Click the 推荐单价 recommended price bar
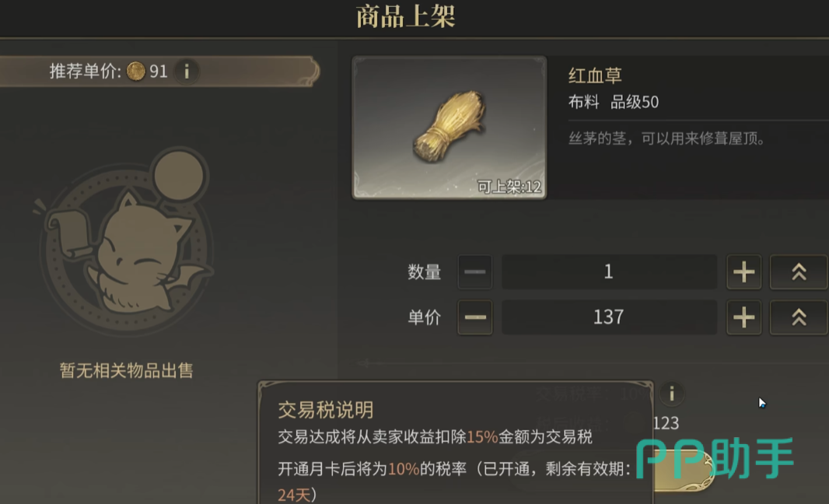 tap(159, 71)
